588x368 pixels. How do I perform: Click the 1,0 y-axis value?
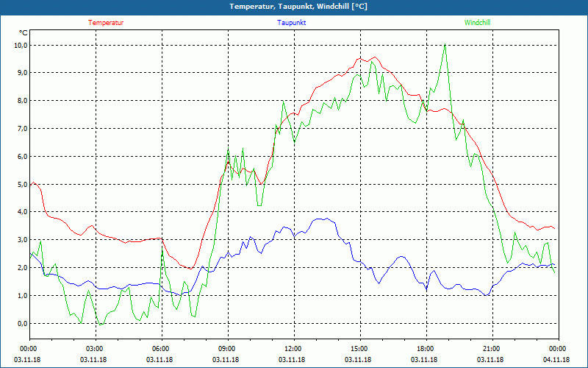23,296
